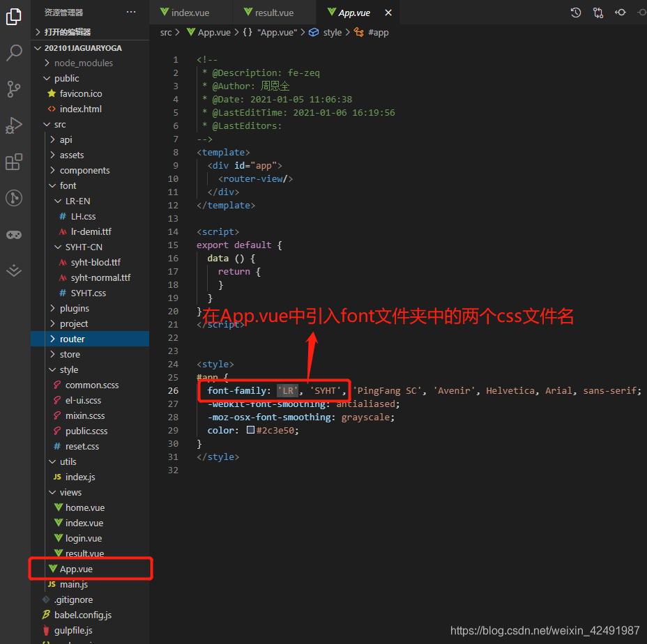This screenshot has height=644, width=647.
Task: Collapse the style folder
Action: coord(89,369)
